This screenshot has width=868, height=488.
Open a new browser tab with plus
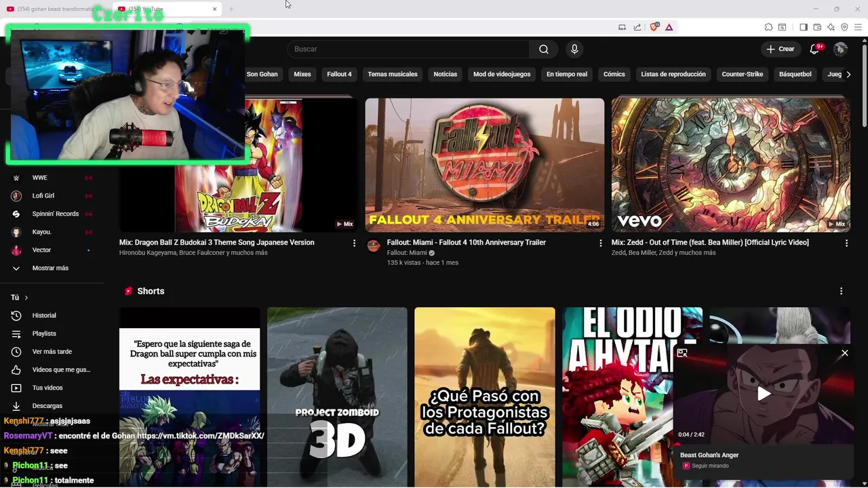pos(231,9)
